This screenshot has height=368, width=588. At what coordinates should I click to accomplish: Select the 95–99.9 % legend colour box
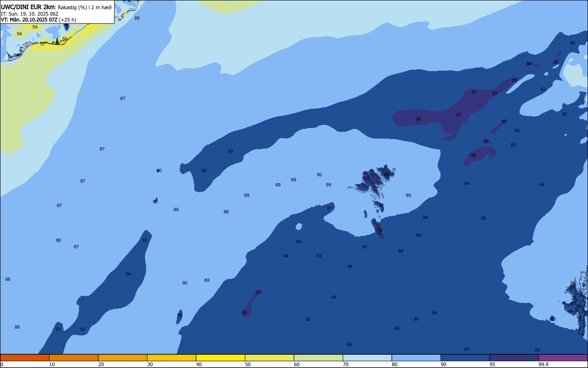click(514, 357)
